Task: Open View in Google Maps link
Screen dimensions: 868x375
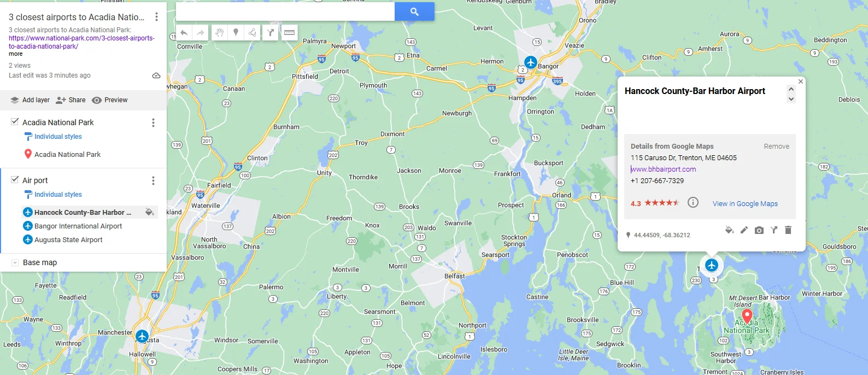Action: tap(745, 204)
